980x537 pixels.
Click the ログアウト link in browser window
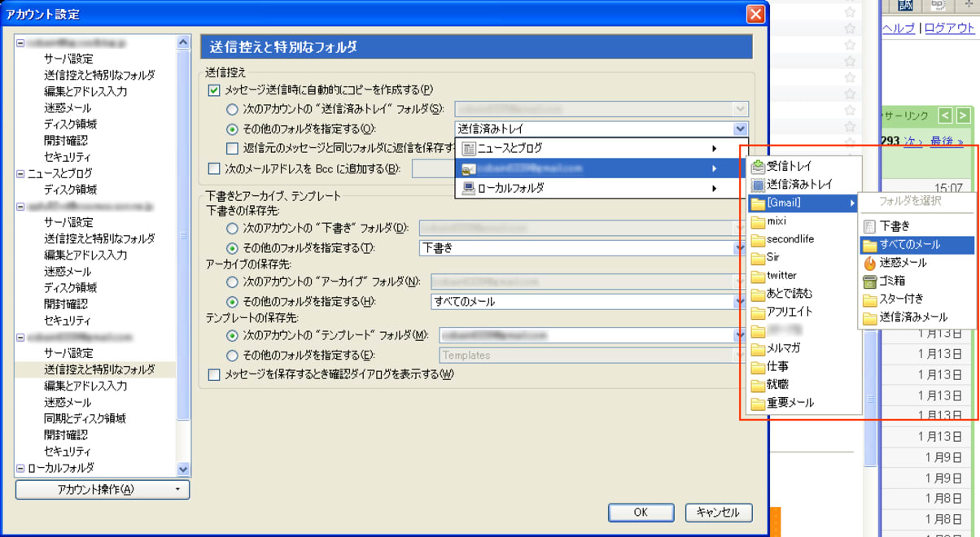[x=949, y=28]
